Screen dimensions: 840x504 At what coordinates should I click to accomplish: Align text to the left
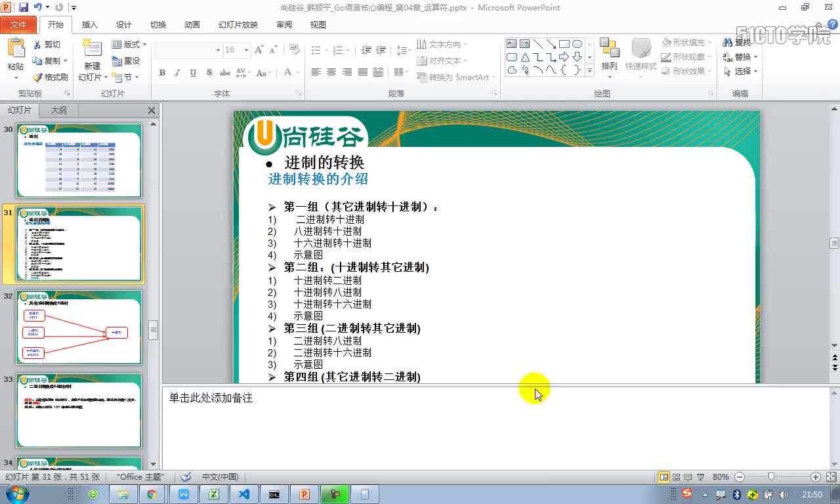click(316, 72)
